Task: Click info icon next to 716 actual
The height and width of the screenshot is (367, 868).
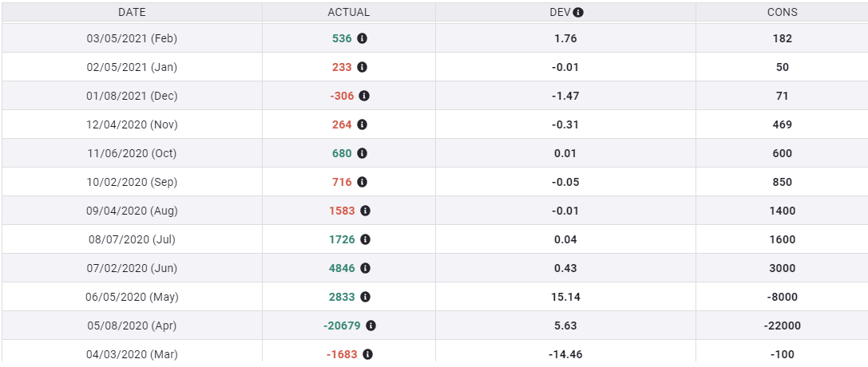Action: (362, 182)
